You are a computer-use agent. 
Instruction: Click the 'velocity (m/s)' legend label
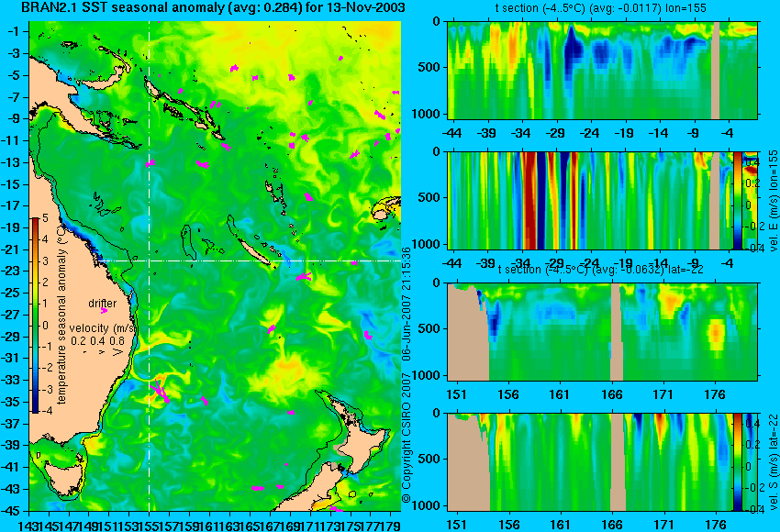[103, 328]
